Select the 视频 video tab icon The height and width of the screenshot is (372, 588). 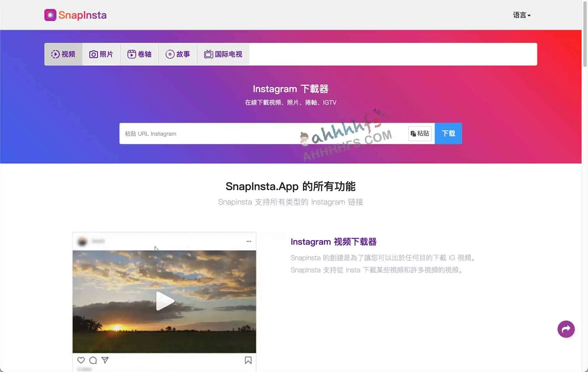coord(55,54)
